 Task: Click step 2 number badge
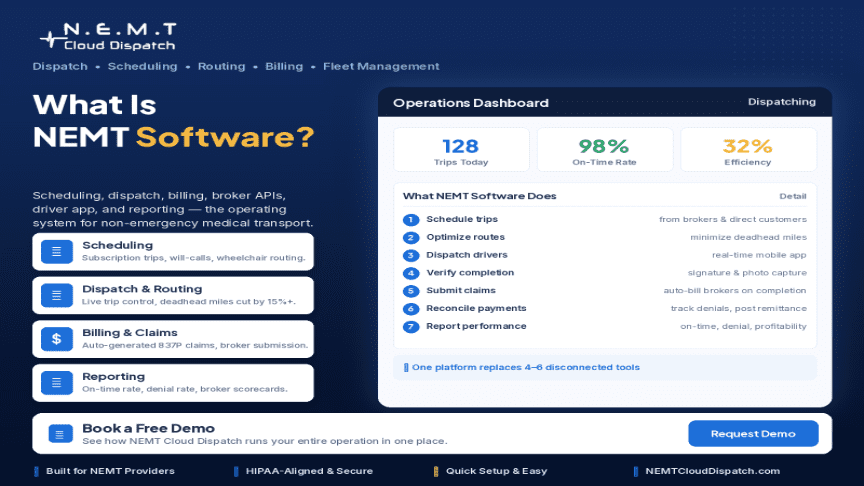point(411,237)
